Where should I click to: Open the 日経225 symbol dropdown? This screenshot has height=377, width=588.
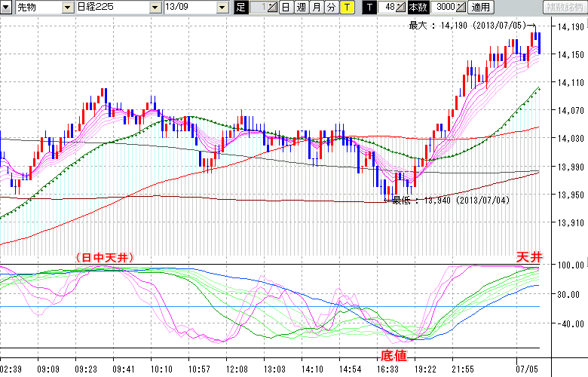point(155,8)
